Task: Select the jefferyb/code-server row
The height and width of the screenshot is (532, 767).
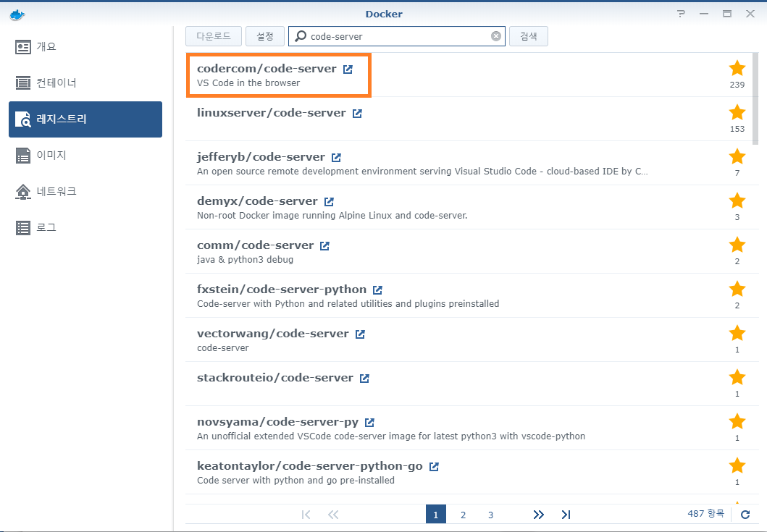Action: 469,163
